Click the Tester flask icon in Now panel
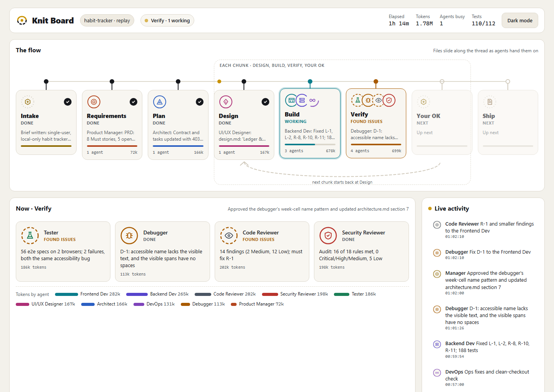This screenshot has width=554, height=392. pos(30,236)
